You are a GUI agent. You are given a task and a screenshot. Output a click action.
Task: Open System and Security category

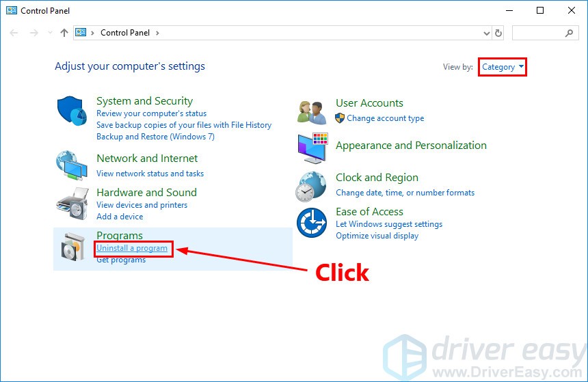(x=144, y=101)
